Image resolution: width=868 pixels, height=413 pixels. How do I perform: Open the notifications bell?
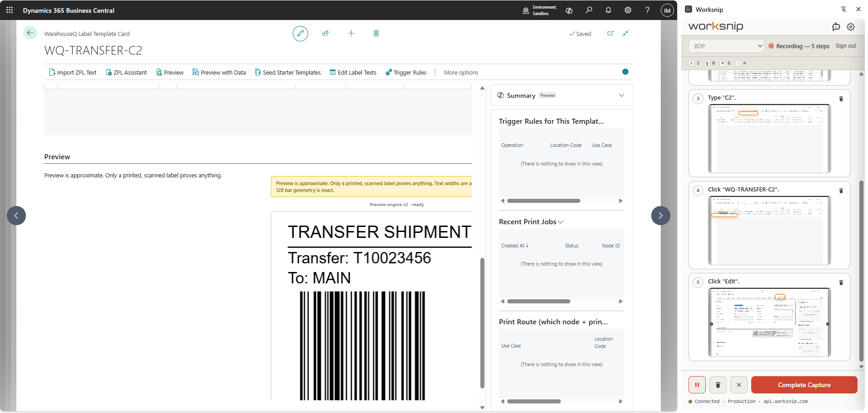[609, 10]
